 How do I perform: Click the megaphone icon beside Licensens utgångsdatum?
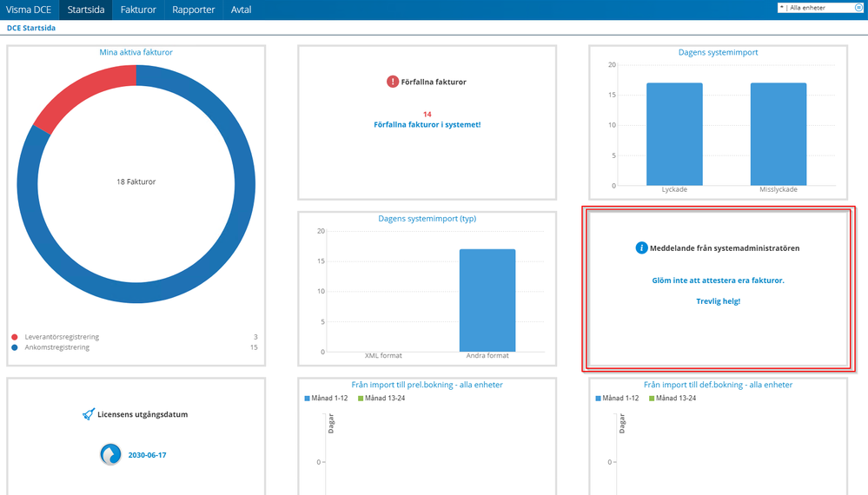(89, 413)
